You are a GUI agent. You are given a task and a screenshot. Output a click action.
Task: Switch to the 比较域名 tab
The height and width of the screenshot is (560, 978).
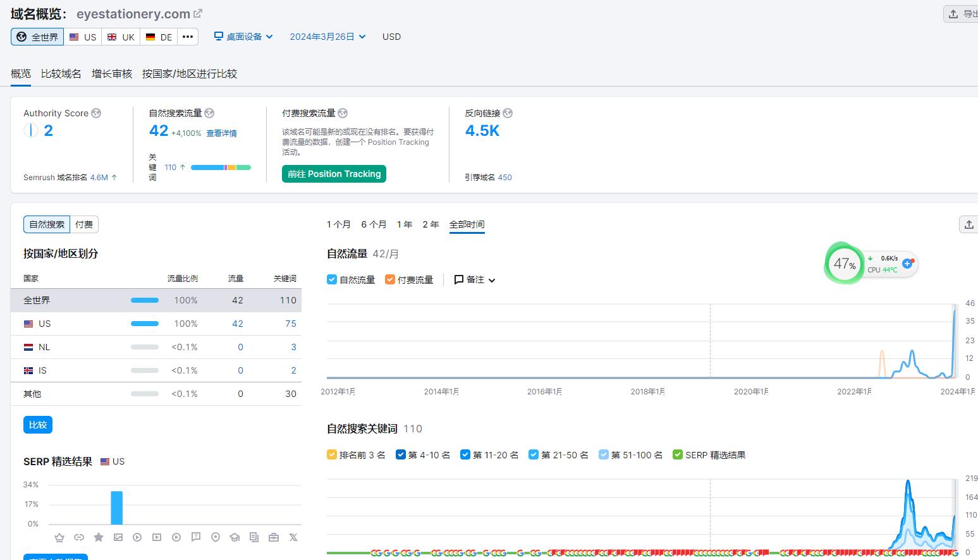point(61,74)
